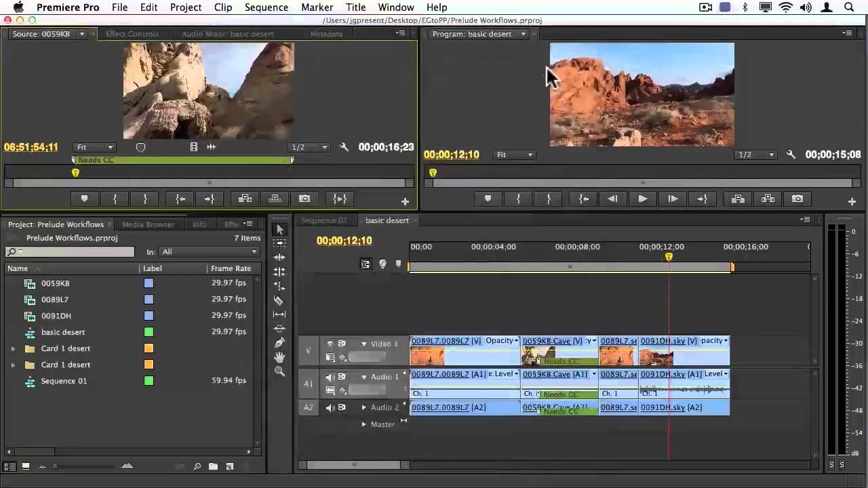Select the Zoom tool magnifier icon
868x488 pixels.
pyautogui.click(x=279, y=371)
